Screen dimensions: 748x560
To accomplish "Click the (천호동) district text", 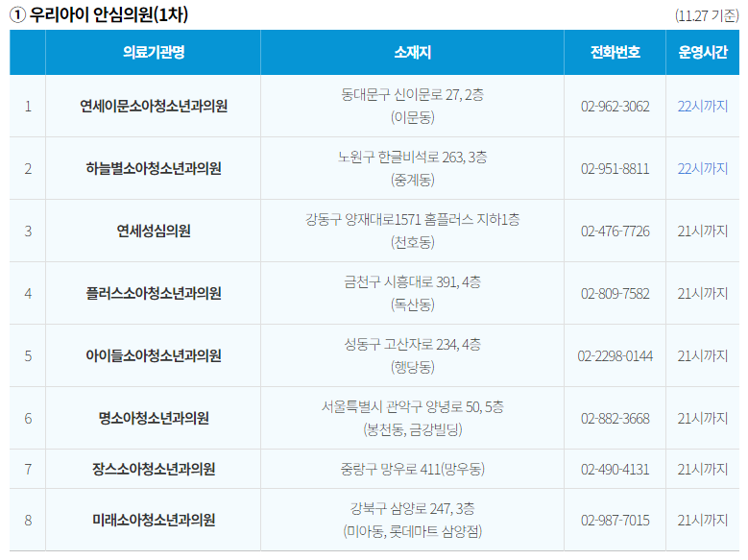I will pyautogui.click(x=412, y=242).
